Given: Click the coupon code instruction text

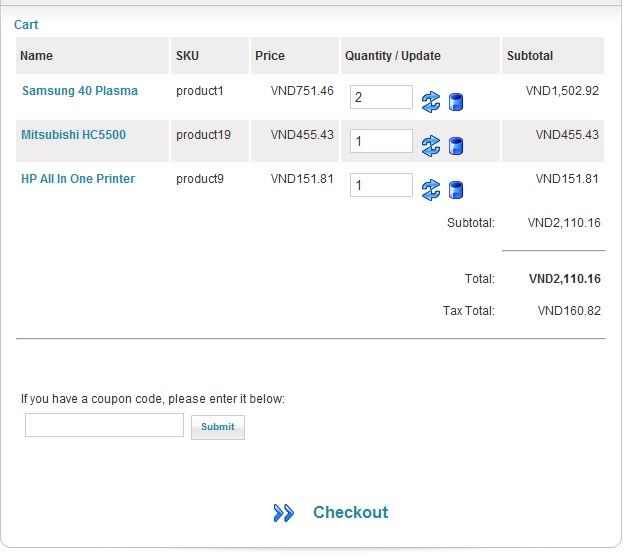Looking at the screenshot, I should coord(153,399).
